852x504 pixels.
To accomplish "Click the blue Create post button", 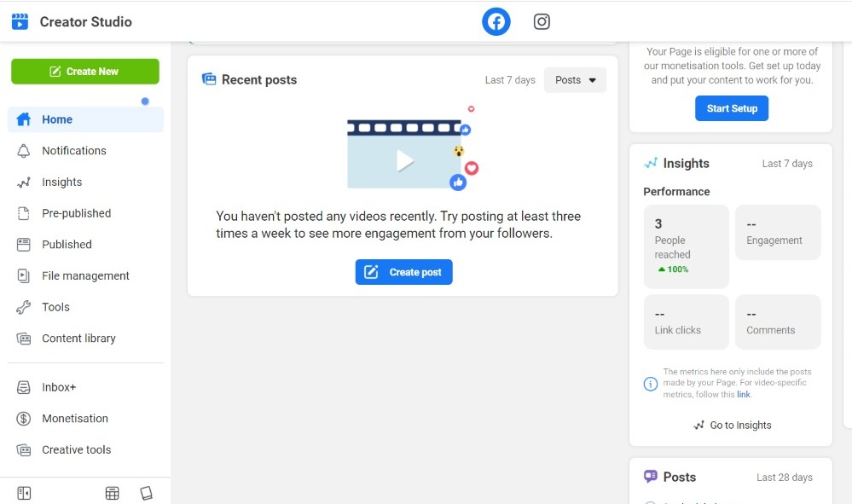I will (403, 272).
